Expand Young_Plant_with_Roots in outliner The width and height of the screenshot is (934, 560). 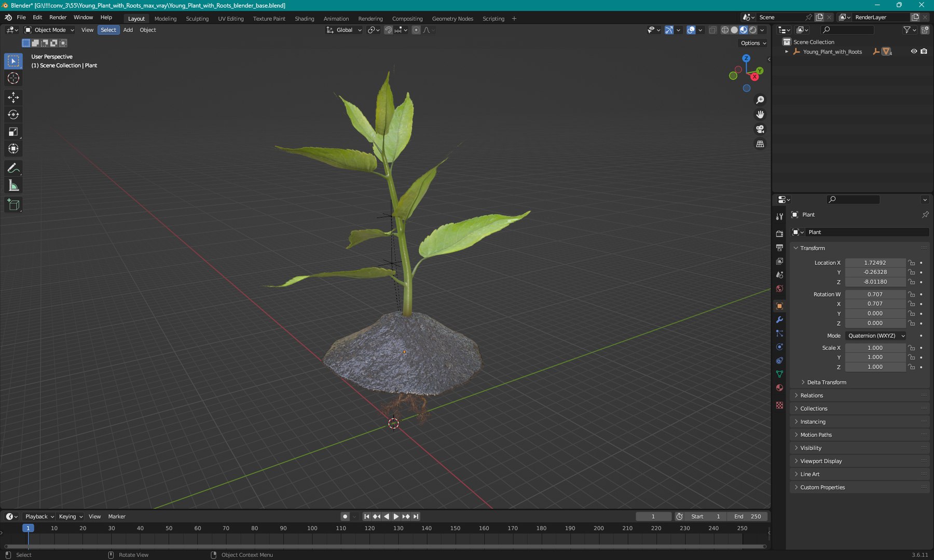tap(787, 52)
